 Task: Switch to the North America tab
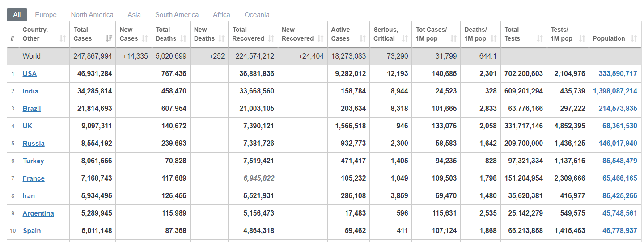click(92, 15)
